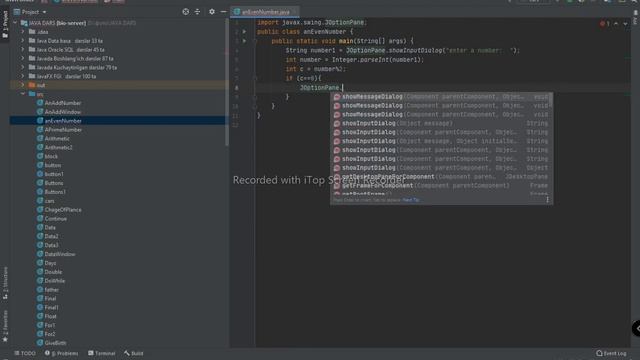Screen dimensions: 640x360
Task: Open the Event Log
Action: click(611, 353)
